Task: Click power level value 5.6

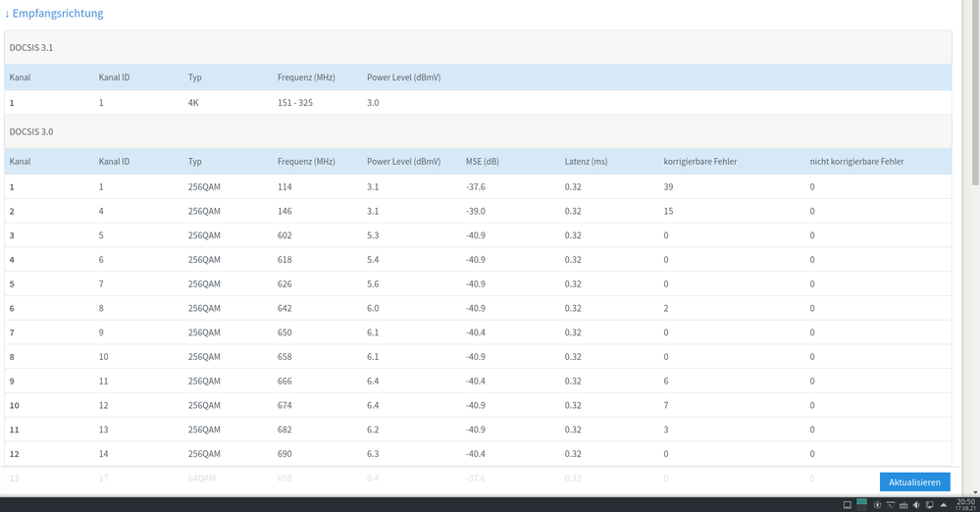Action: point(373,283)
